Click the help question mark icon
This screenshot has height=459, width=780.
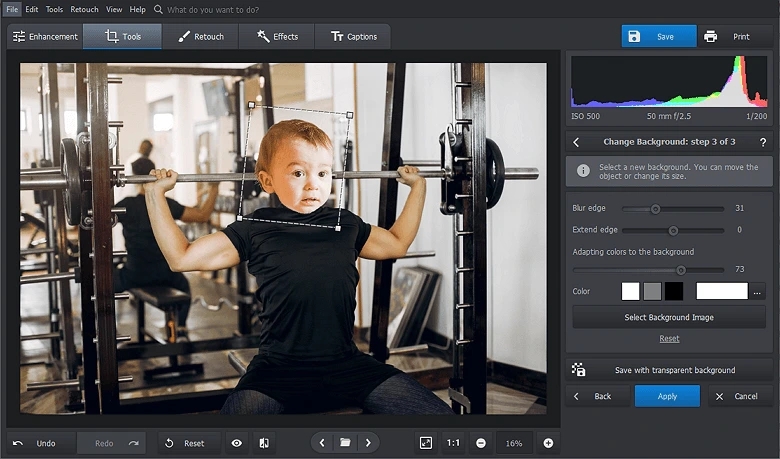(x=762, y=143)
